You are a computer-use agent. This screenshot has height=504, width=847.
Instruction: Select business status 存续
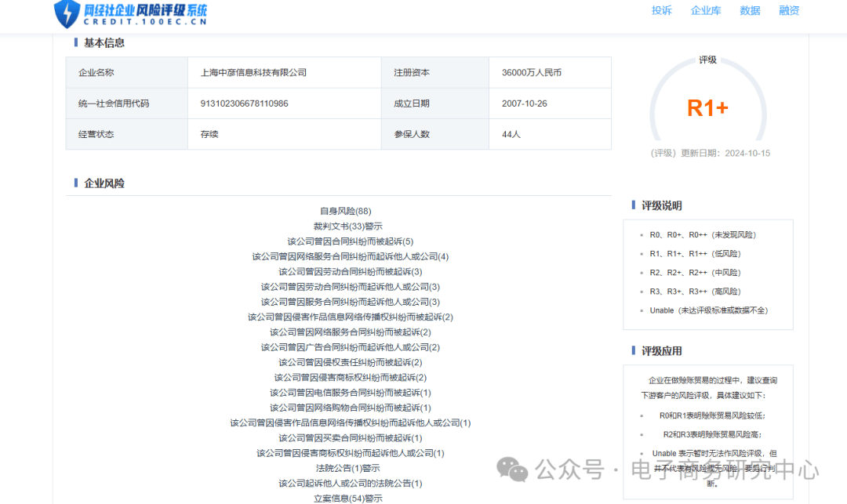tap(209, 134)
